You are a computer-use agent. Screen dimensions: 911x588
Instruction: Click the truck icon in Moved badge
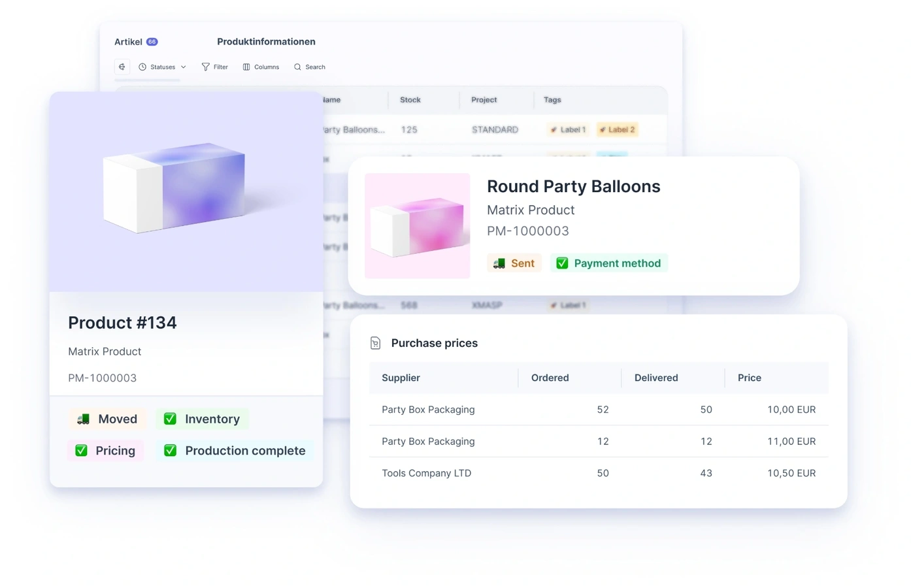83,419
